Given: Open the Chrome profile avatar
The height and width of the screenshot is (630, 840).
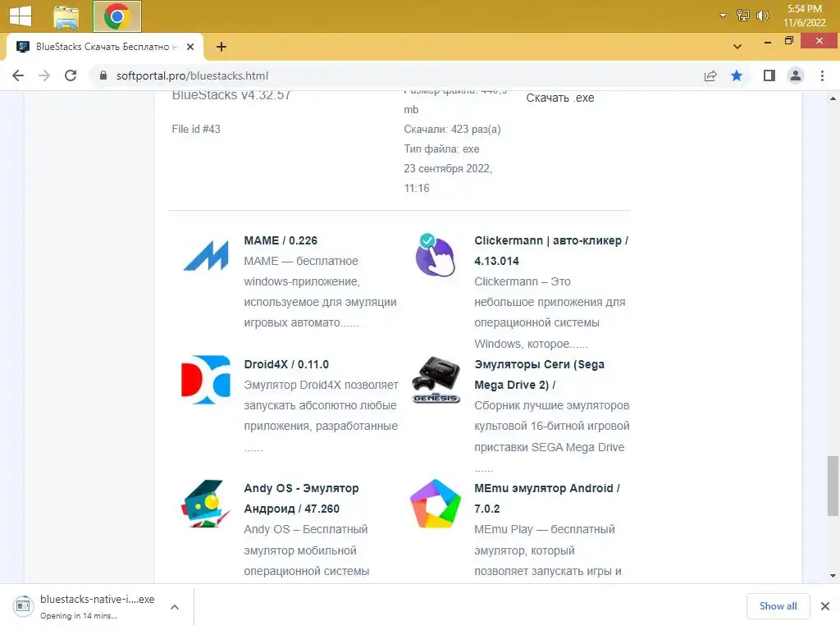Looking at the screenshot, I should [796, 75].
